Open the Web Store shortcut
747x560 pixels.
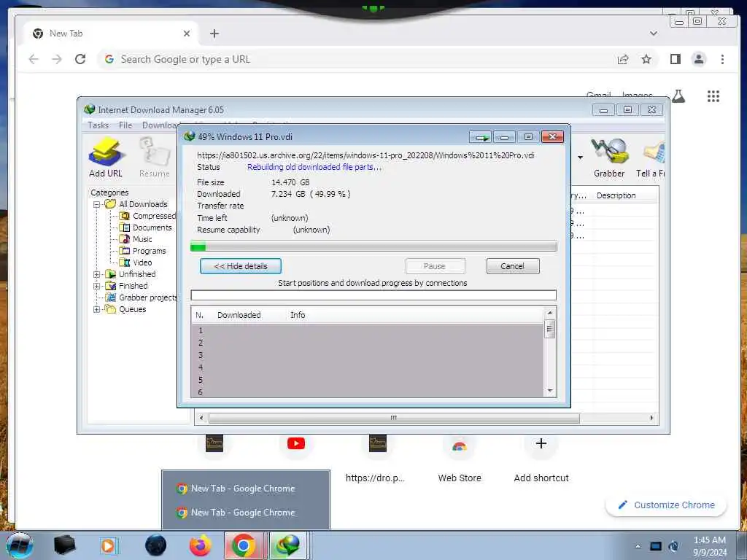pyautogui.click(x=460, y=457)
